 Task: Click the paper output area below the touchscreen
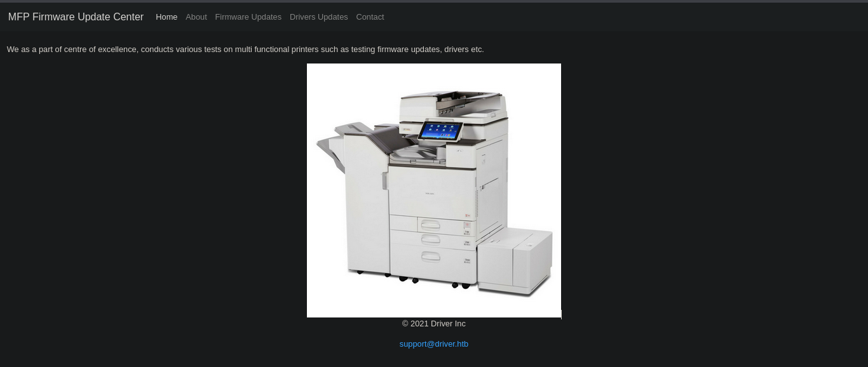coord(419,154)
